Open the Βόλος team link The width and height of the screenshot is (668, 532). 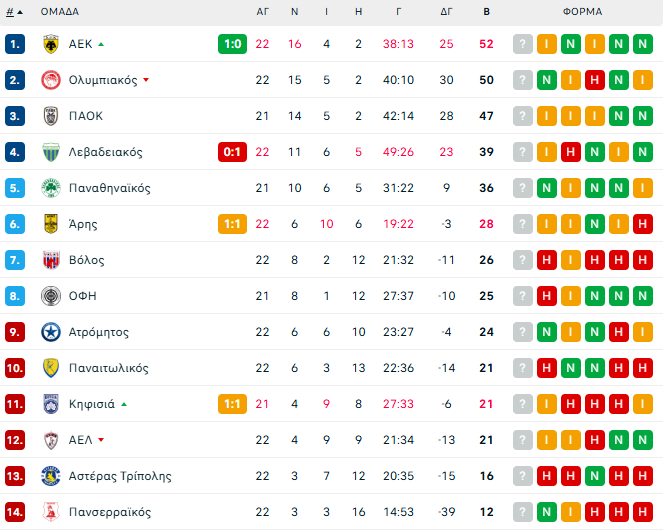tap(86, 260)
